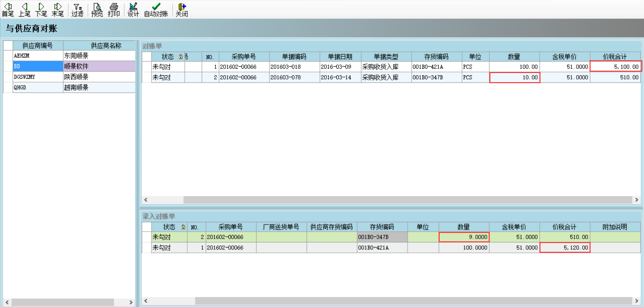Sort by 供应商编号 column header

[x=38, y=45]
